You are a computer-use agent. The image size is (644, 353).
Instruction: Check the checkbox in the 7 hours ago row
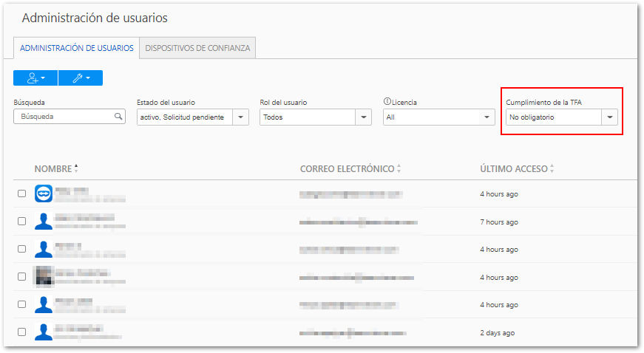point(21,222)
